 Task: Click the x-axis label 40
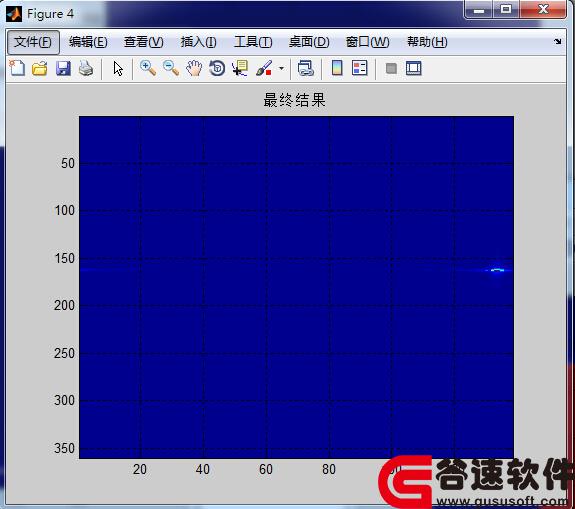pos(202,469)
